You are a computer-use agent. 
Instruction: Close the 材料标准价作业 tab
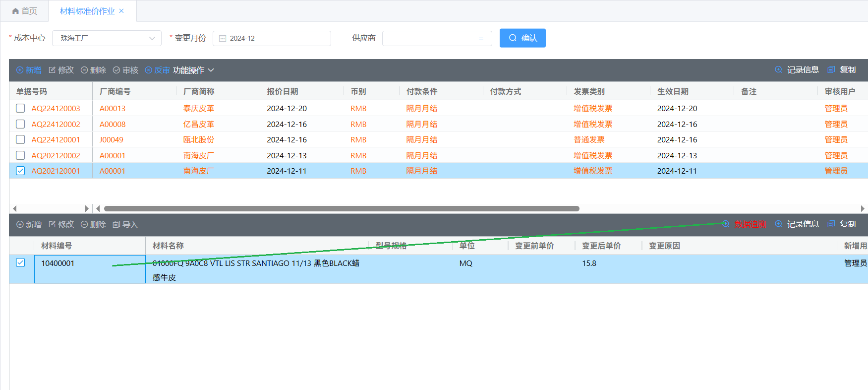point(121,11)
